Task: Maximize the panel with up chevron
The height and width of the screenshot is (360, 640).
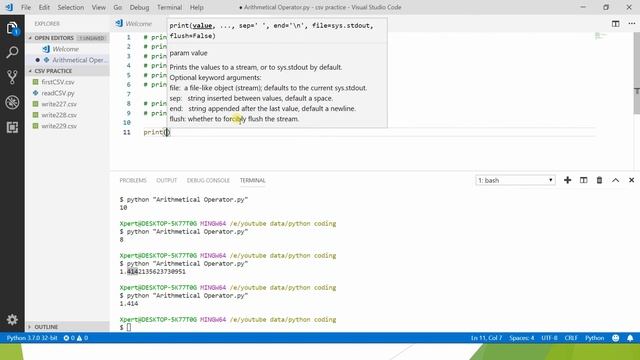Action: pyautogui.click(x=616, y=180)
